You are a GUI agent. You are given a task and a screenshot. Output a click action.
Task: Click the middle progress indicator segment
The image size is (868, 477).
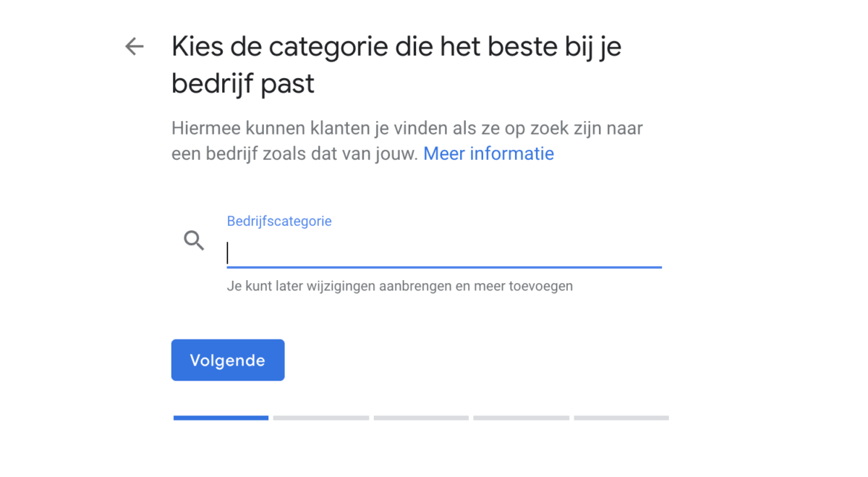[x=420, y=418]
